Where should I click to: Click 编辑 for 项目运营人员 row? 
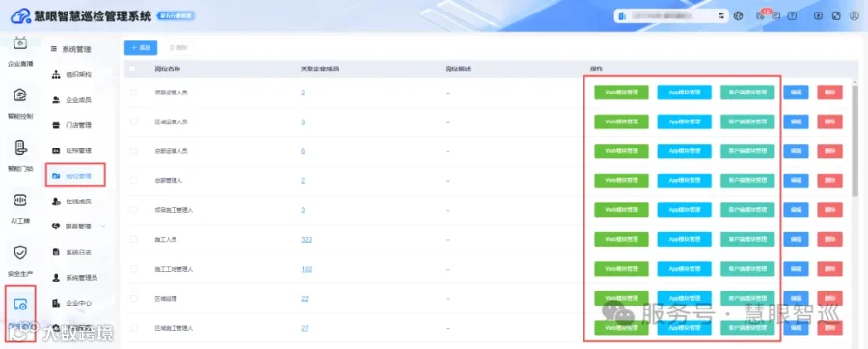(796, 93)
